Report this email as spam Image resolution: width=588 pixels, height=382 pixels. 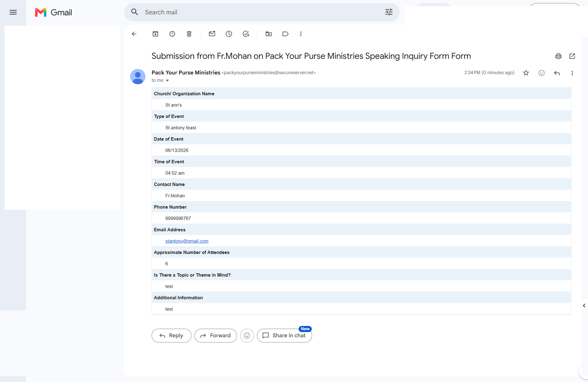tap(172, 34)
